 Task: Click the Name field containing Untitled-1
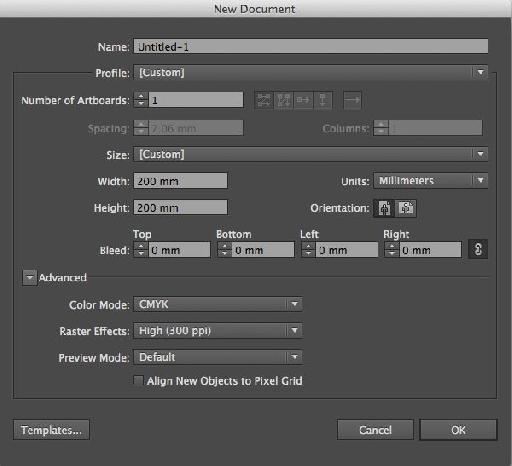[311, 46]
